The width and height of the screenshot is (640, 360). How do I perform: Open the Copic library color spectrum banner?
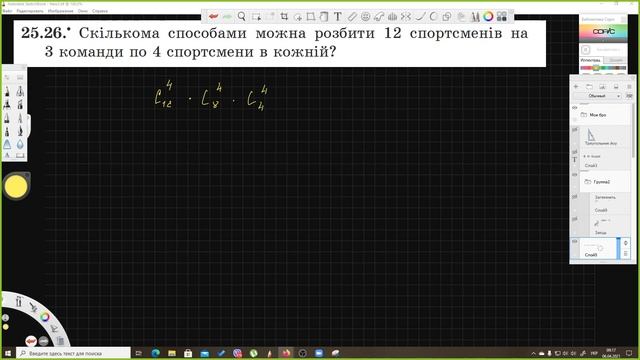point(603,32)
